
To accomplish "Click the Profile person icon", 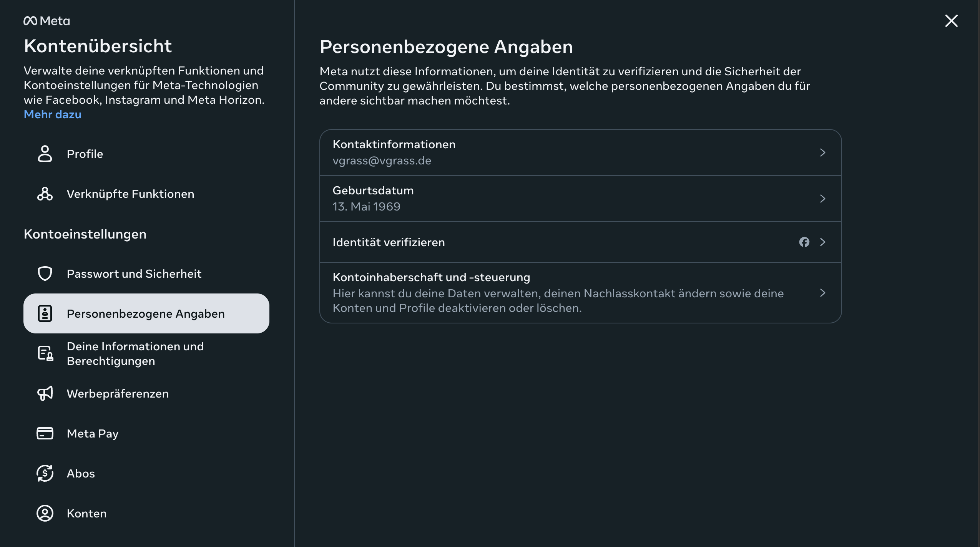I will (45, 154).
